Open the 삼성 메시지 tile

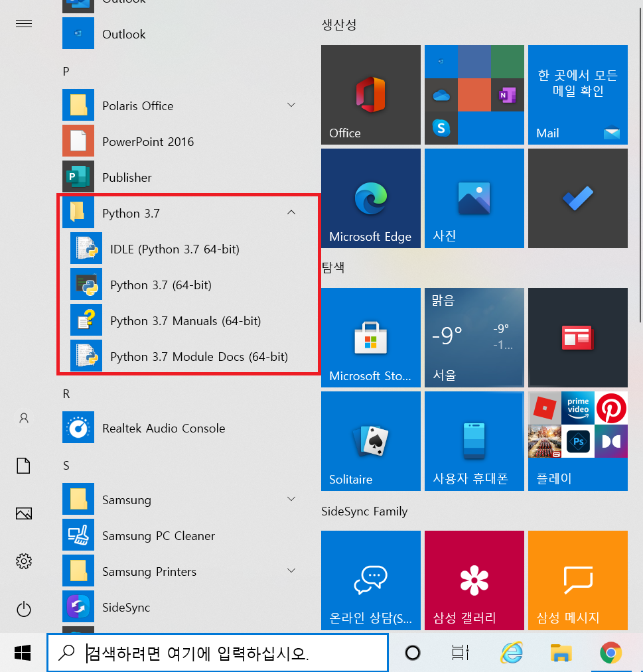point(578,580)
